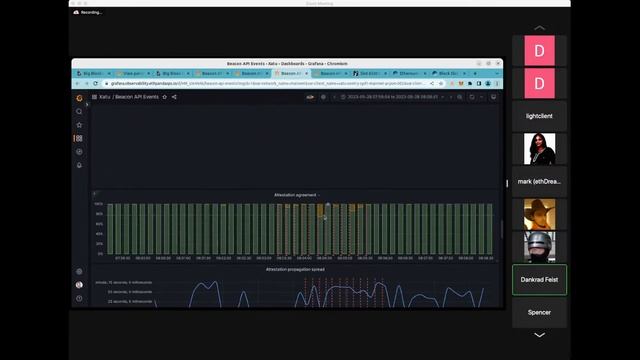The image size is (640, 360).
Task: Open dashboard settings gear in the toolbar
Action: coord(323,97)
